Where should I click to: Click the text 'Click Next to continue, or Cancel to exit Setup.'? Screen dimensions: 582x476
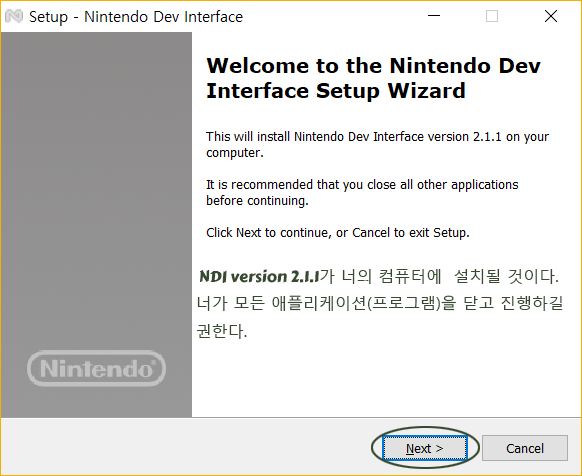tap(338, 233)
